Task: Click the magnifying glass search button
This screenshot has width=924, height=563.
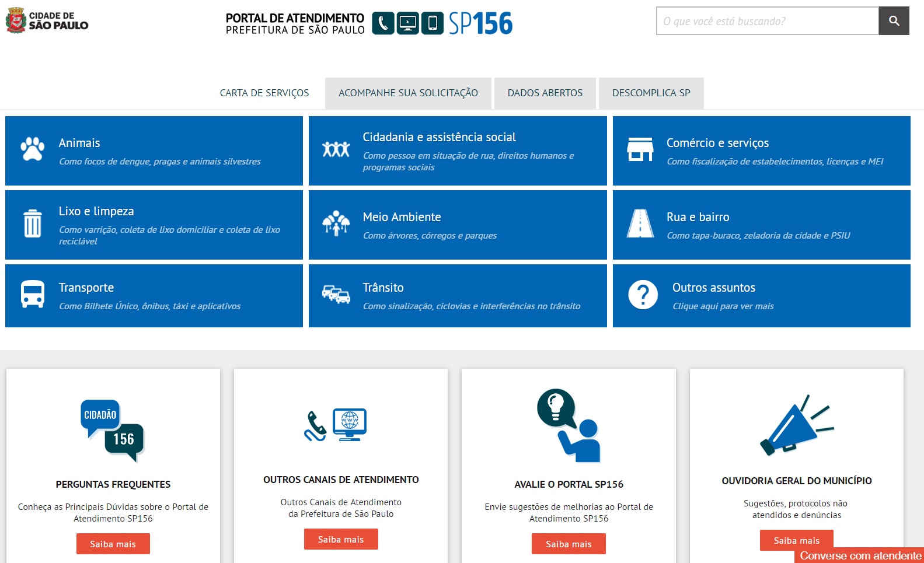Action: (x=894, y=21)
